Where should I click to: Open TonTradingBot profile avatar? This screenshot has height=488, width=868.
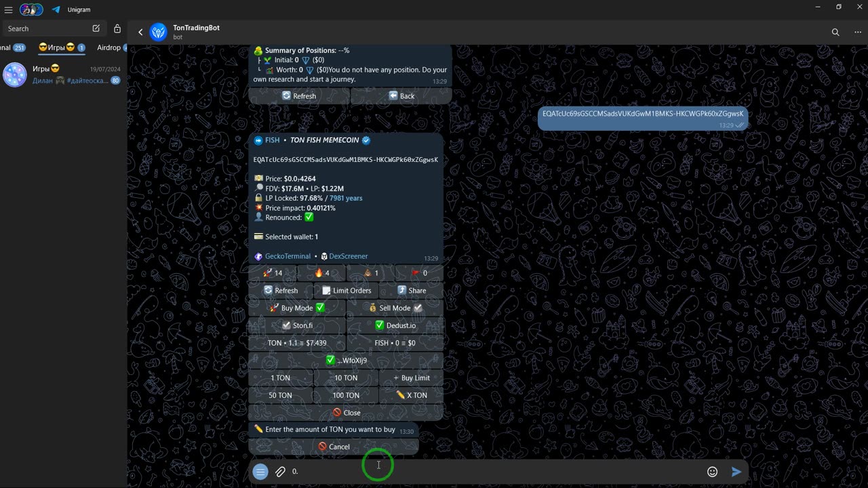[x=158, y=32]
